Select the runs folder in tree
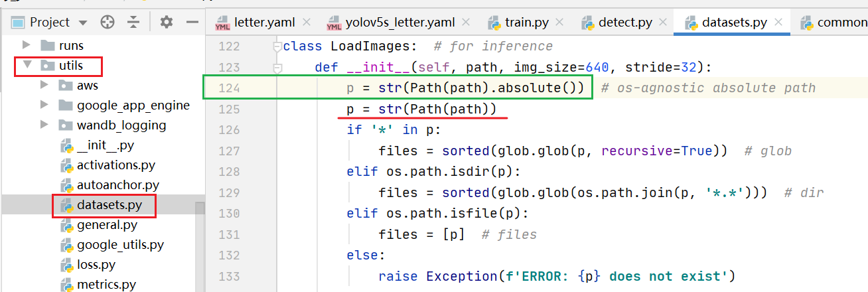 click(x=71, y=46)
